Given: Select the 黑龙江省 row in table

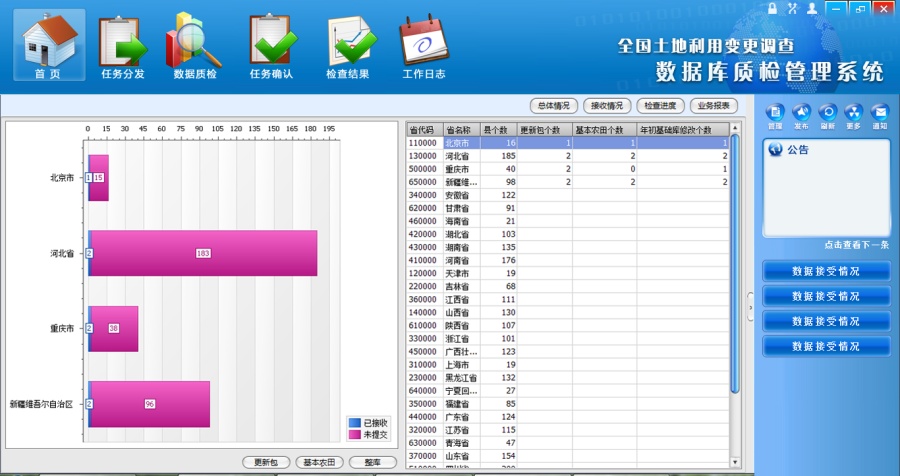Looking at the screenshot, I should (x=568, y=378).
